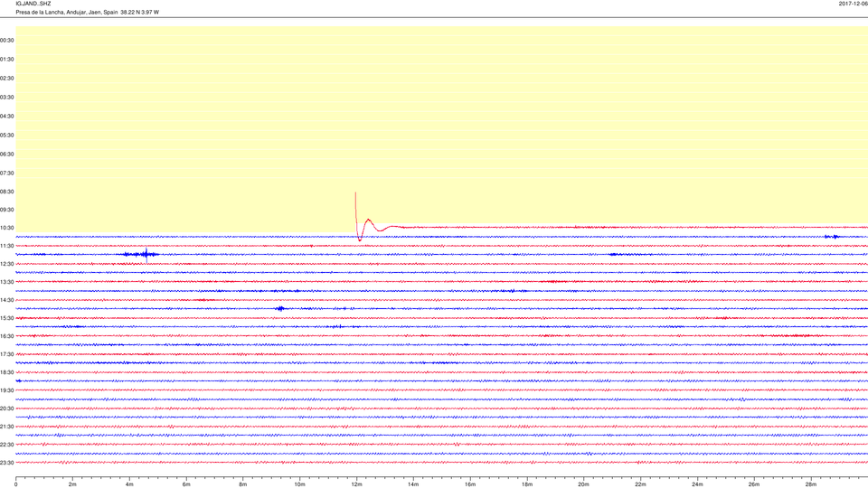Select the 05:30 time label
The image size is (868, 488).
(x=7, y=135)
